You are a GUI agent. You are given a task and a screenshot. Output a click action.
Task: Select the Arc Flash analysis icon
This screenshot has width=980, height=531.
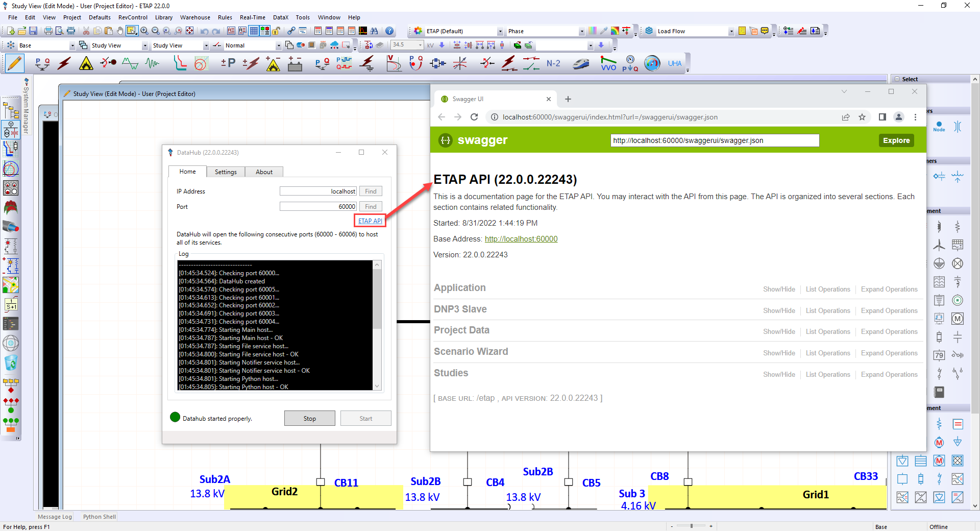point(86,63)
